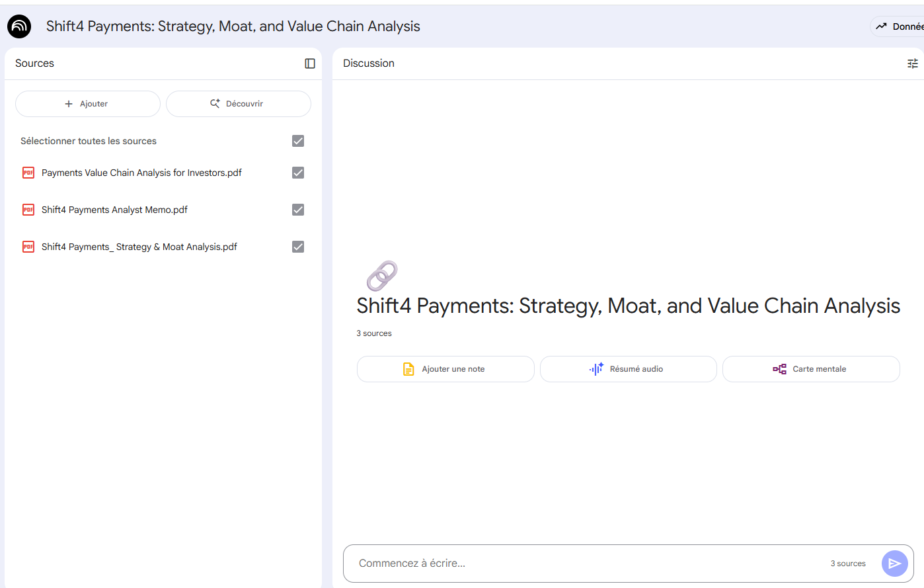Open source Payments Value Chain Analysis for Investors.pdf

pyautogui.click(x=141, y=173)
